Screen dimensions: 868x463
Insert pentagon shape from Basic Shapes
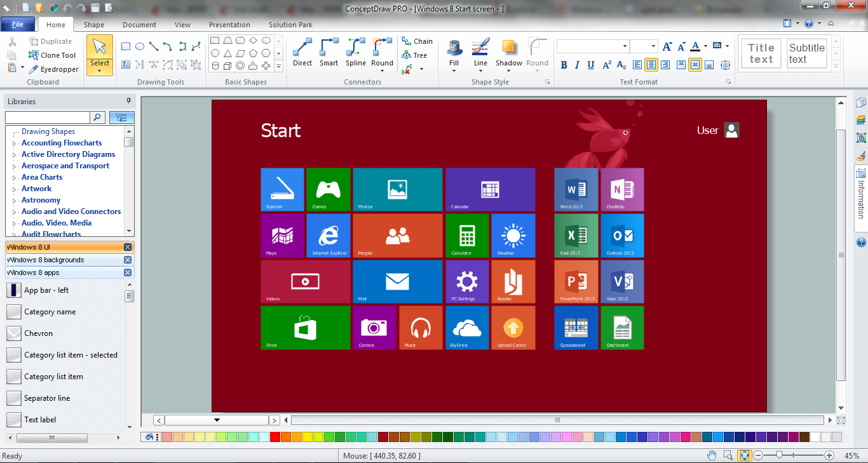[x=253, y=53]
